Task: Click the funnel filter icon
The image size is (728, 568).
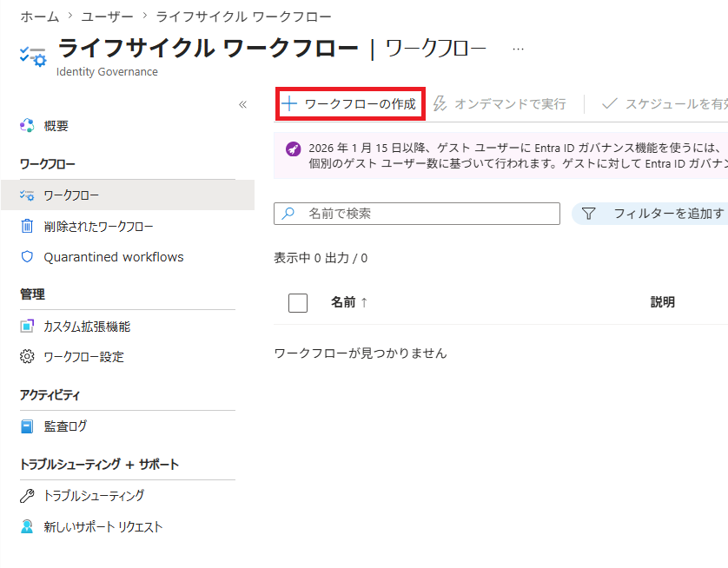Action: click(589, 214)
